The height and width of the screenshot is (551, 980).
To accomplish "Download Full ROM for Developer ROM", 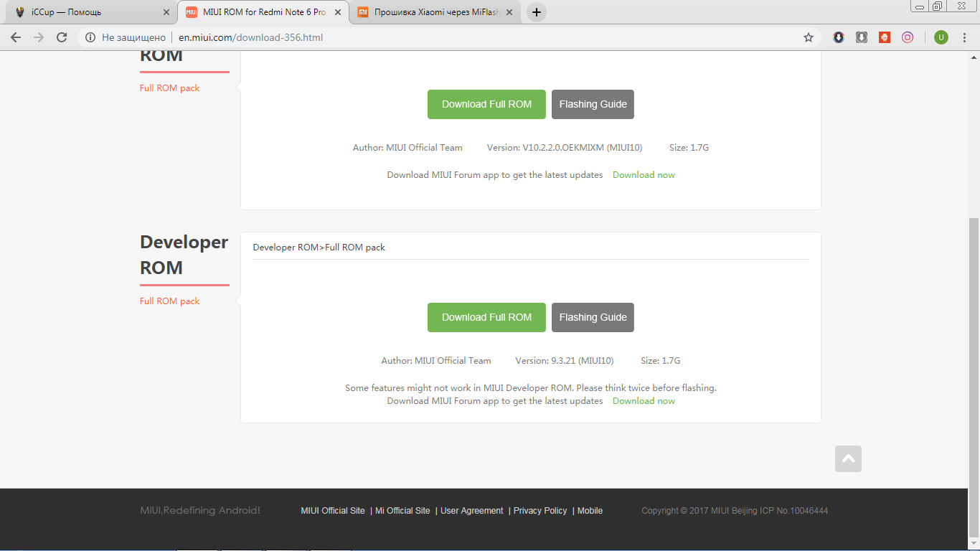I will pyautogui.click(x=486, y=317).
